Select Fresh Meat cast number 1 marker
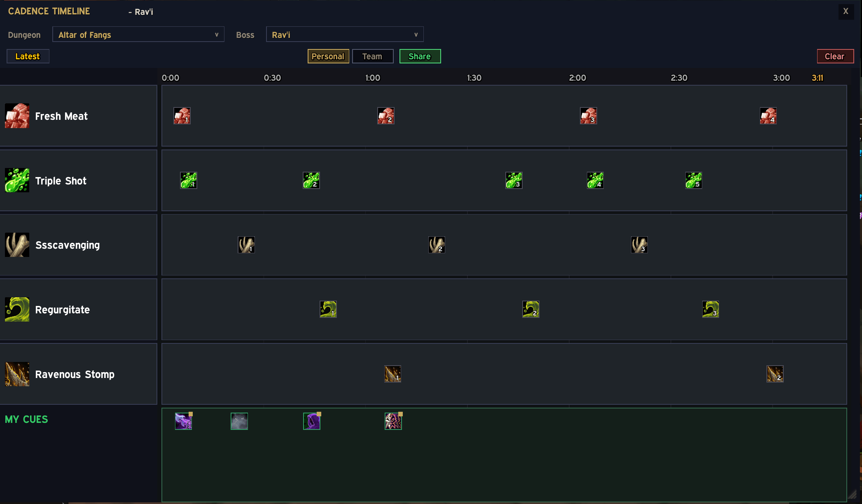Viewport: 862px width, 504px height. (182, 116)
